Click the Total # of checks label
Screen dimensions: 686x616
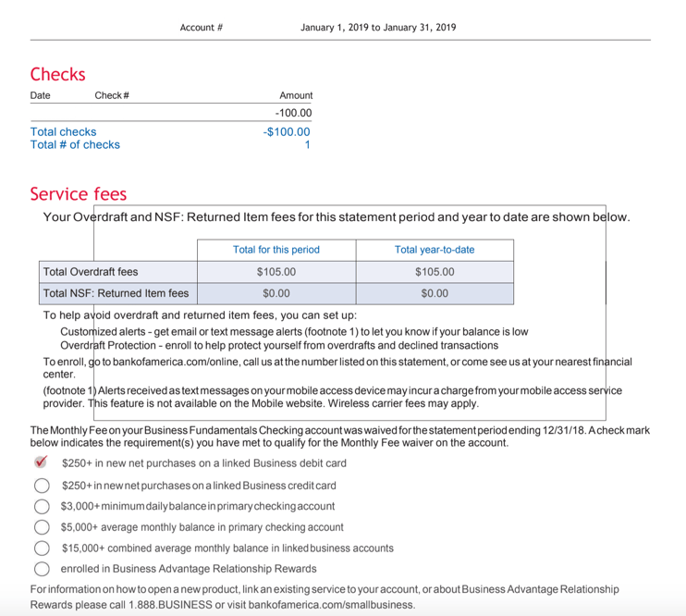click(75, 145)
